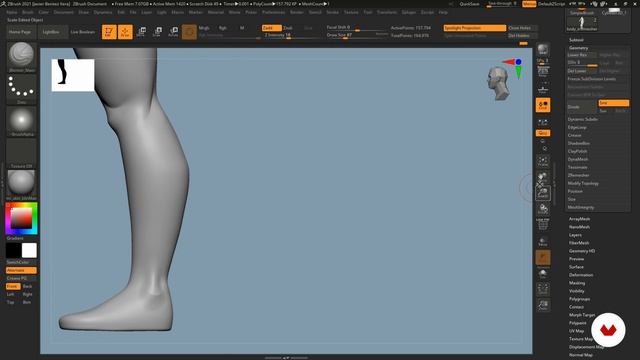Expand the Dynamic Subdiv subsection
This screenshot has width=640, height=360.
(x=582, y=119)
